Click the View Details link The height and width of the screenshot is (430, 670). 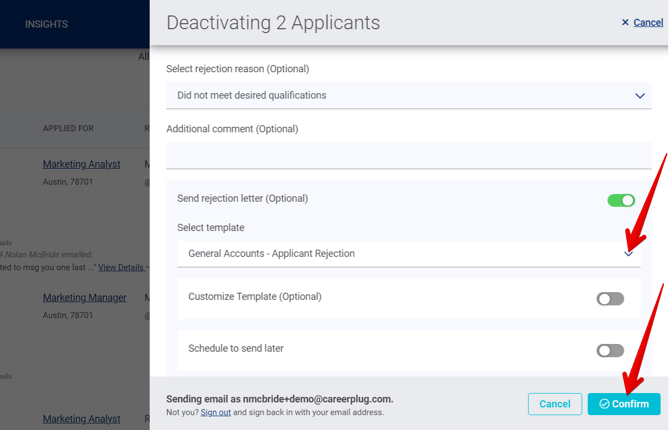[x=120, y=267]
